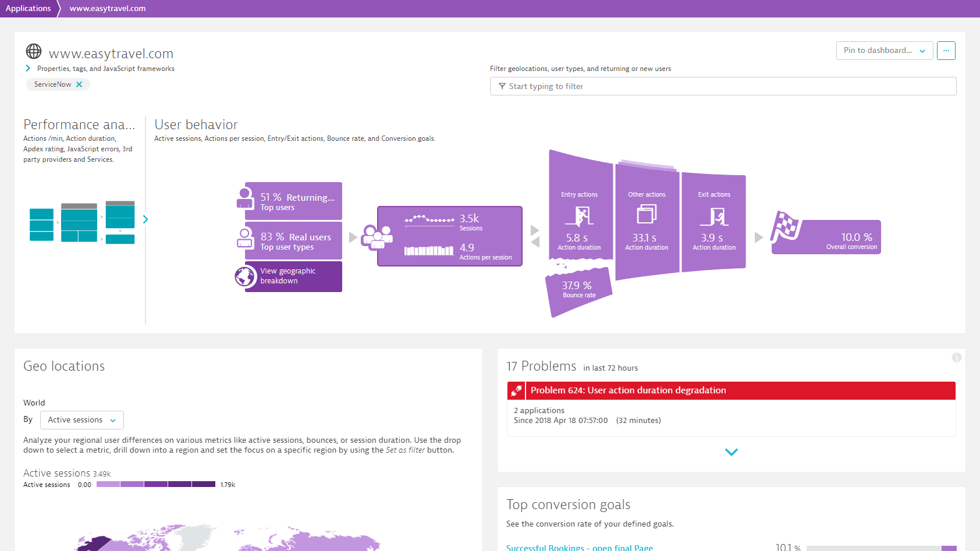980x551 pixels.
Task: Click the Active sessions color legend bar
Action: click(x=156, y=484)
